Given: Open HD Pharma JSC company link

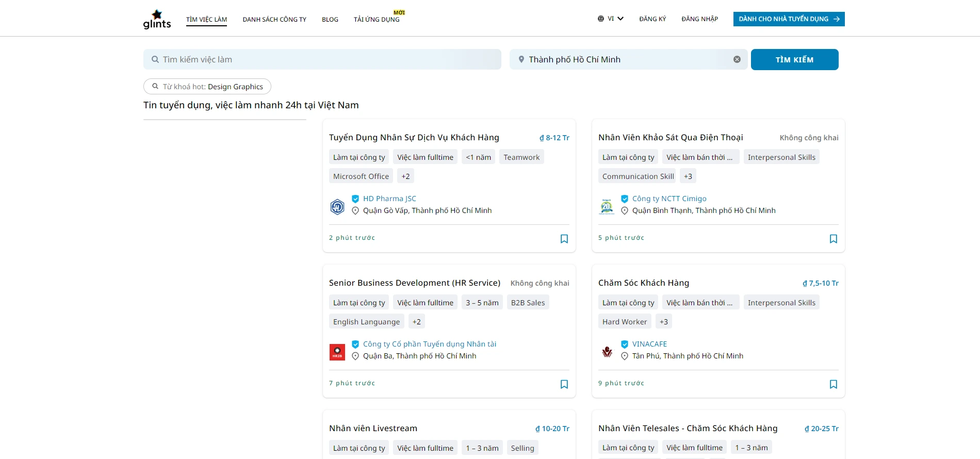Looking at the screenshot, I should [x=389, y=199].
